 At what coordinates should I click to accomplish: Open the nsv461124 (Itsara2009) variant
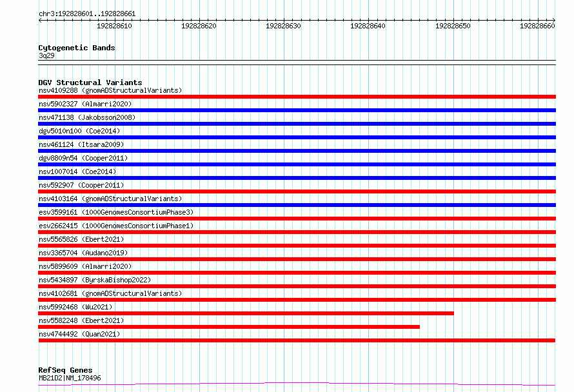[x=81, y=144]
